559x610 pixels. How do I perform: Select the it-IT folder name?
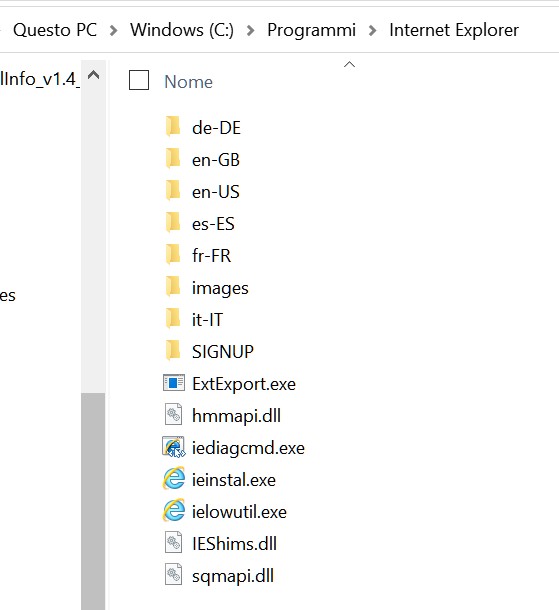click(x=207, y=320)
